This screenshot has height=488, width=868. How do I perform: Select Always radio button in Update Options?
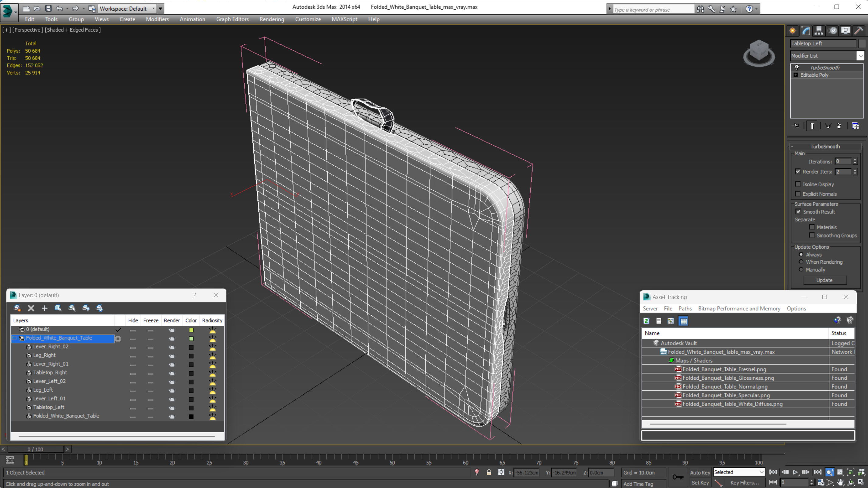[x=801, y=254]
